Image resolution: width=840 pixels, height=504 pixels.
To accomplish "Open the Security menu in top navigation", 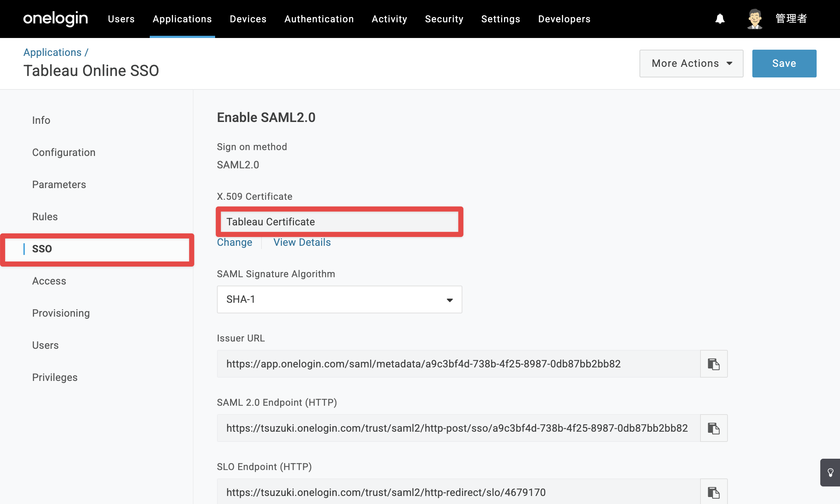I will [444, 19].
